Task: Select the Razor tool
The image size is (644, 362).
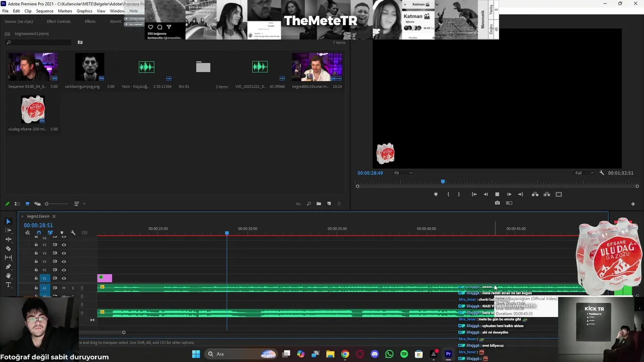Action: click(8, 248)
